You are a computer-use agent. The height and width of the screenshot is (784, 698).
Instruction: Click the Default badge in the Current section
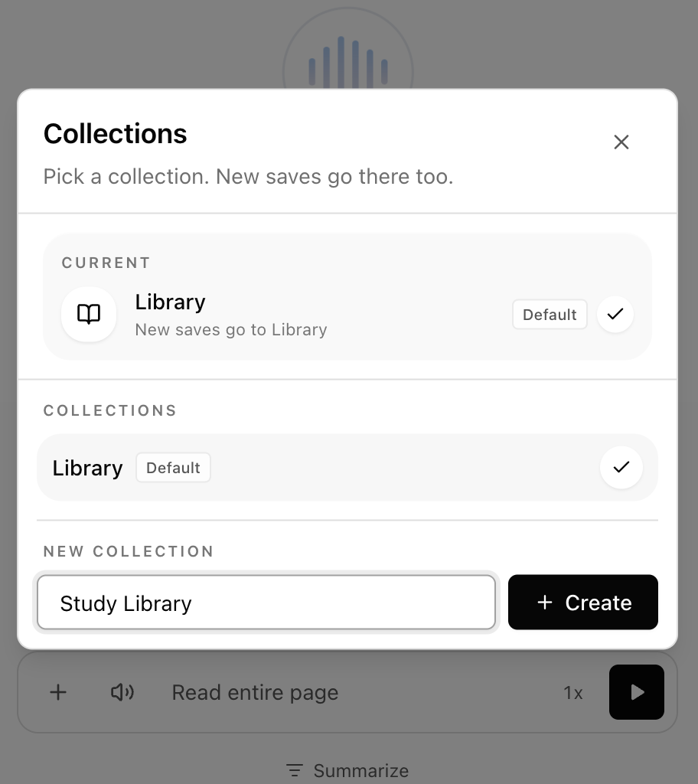[x=550, y=315]
